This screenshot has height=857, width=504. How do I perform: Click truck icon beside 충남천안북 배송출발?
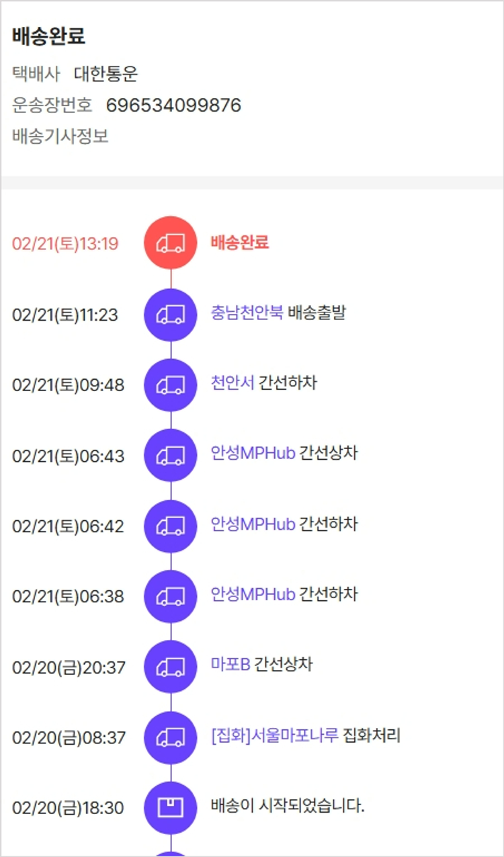[x=171, y=315]
